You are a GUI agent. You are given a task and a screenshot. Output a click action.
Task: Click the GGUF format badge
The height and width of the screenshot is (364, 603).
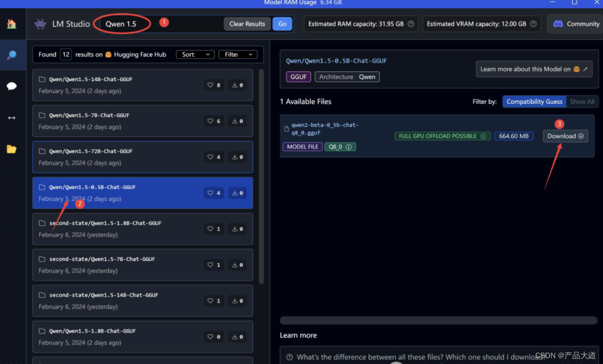pos(298,77)
